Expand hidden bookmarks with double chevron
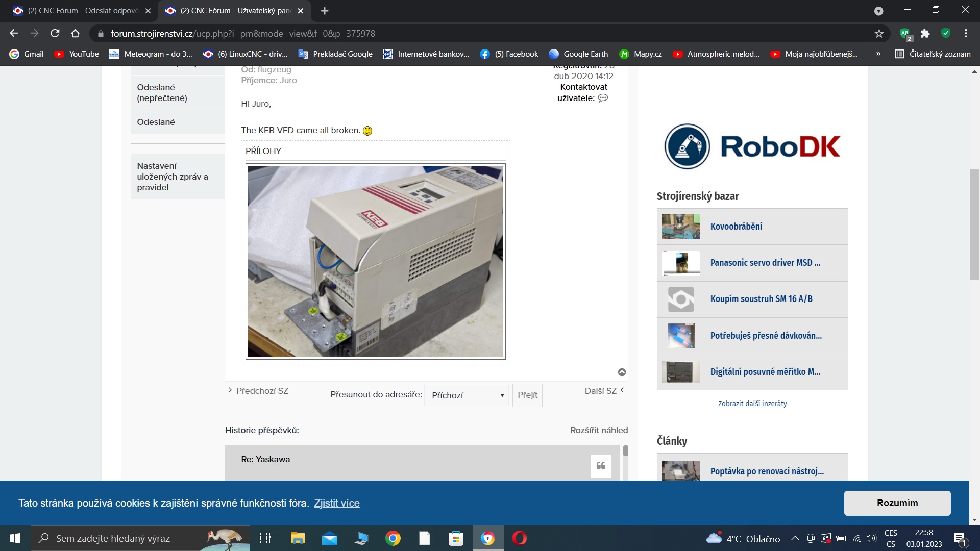 pyautogui.click(x=878, y=54)
